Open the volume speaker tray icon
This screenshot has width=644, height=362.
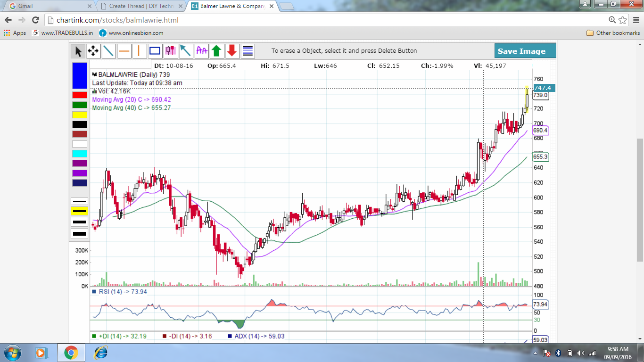click(580, 353)
